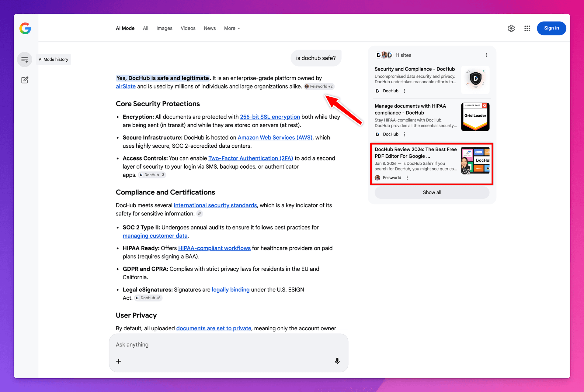Click the DocHub shield thumbnail
Viewport: 584px width, 392px height.
pyautogui.click(x=475, y=80)
